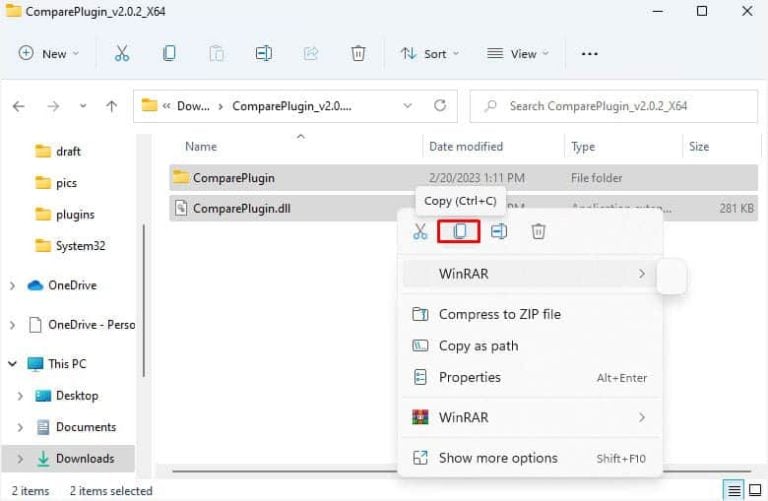768x501 pixels.
Task: Click the Copy icon in context menu
Action: (460, 231)
